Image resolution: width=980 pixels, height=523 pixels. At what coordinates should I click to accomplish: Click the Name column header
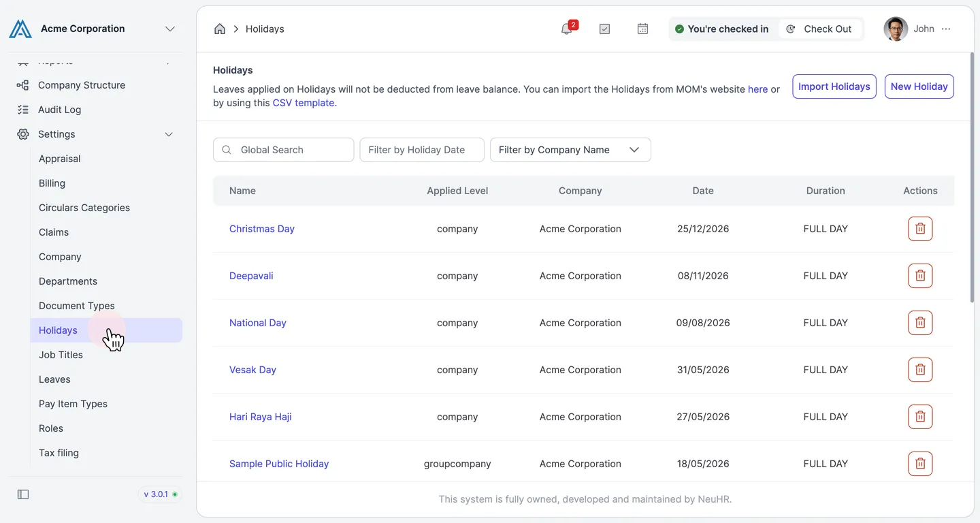point(242,191)
